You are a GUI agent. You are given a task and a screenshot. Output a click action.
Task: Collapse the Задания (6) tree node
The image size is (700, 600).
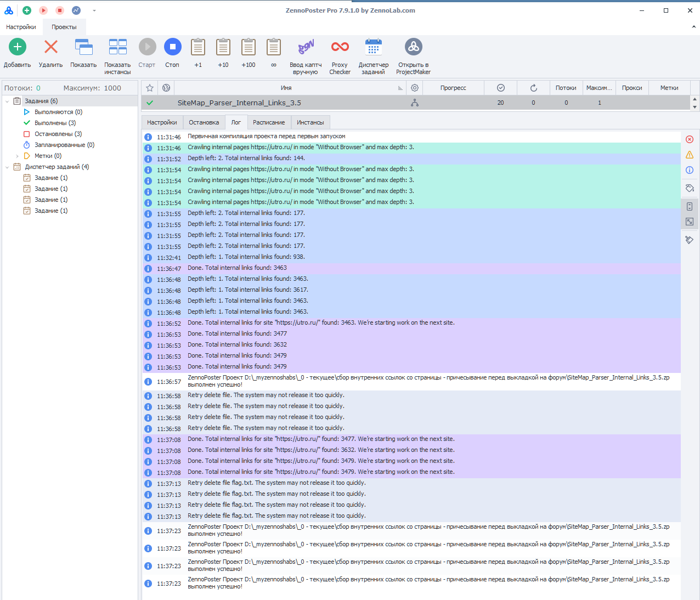click(7, 101)
